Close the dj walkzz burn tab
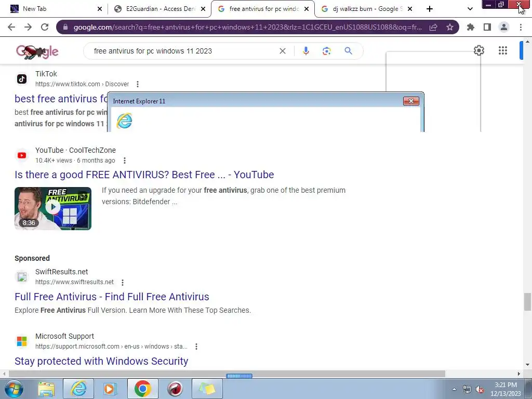532x399 pixels. (x=409, y=9)
